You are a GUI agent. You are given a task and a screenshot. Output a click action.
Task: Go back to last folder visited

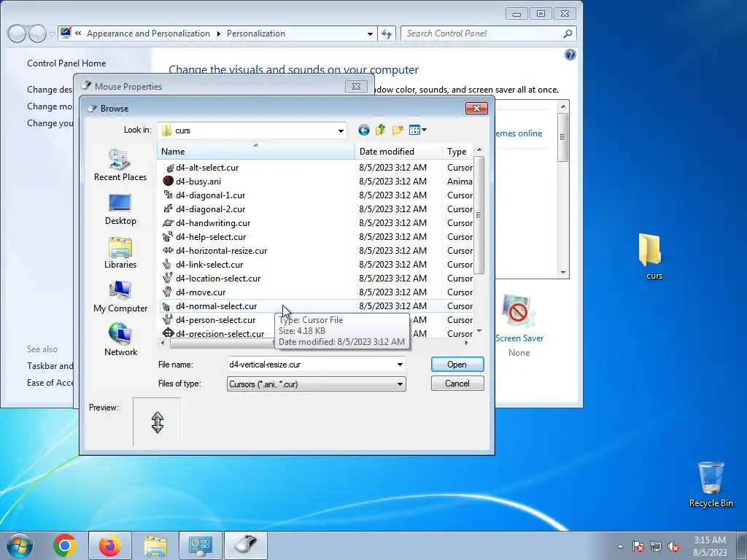pos(364,130)
